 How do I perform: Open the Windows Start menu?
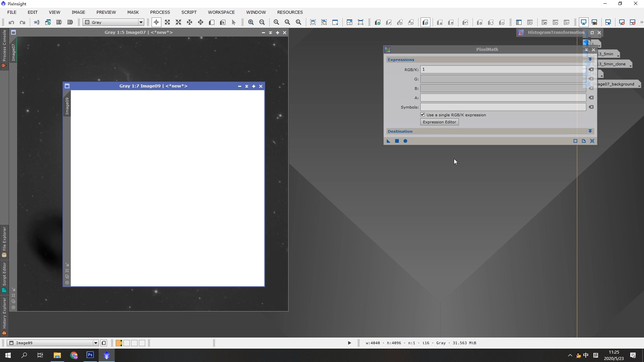tap(8, 355)
